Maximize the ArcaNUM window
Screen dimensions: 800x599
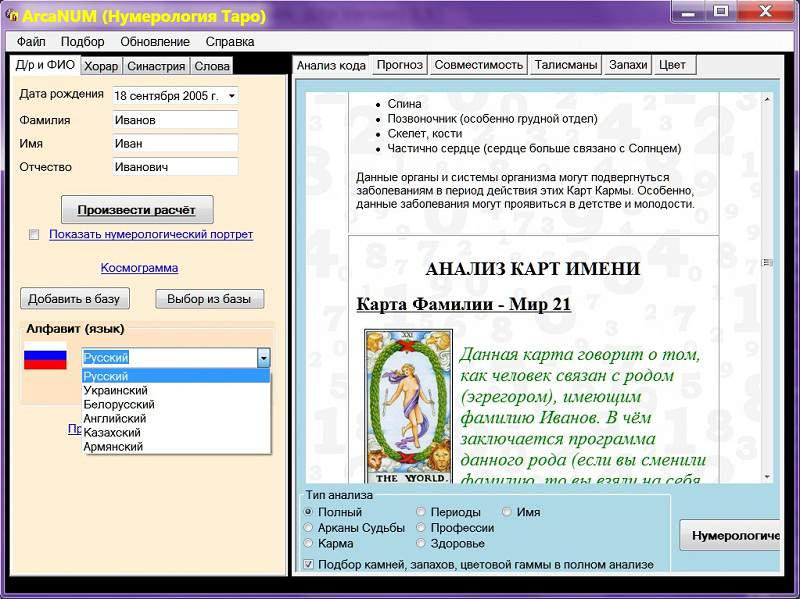pyautogui.click(x=720, y=12)
